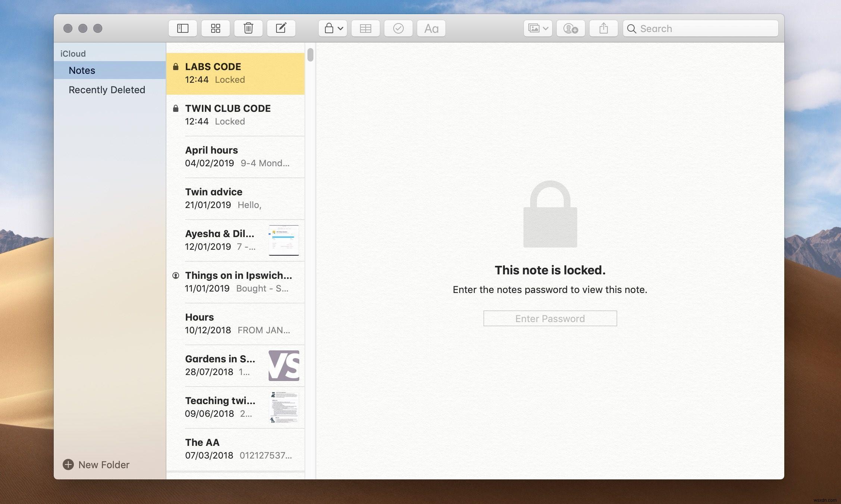841x504 pixels.
Task: Click the text formatting Aa icon
Action: [431, 28]
